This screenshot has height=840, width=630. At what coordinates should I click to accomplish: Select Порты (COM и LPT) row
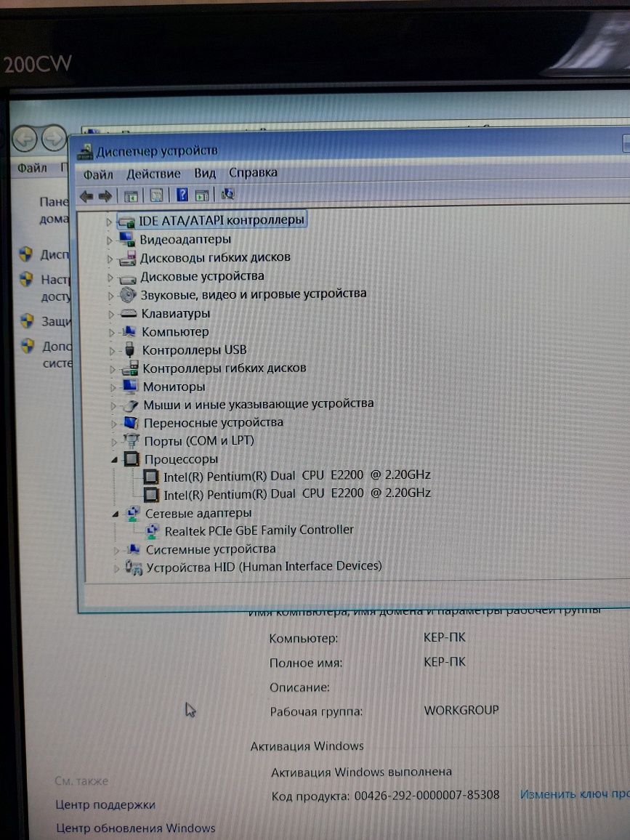199,441
